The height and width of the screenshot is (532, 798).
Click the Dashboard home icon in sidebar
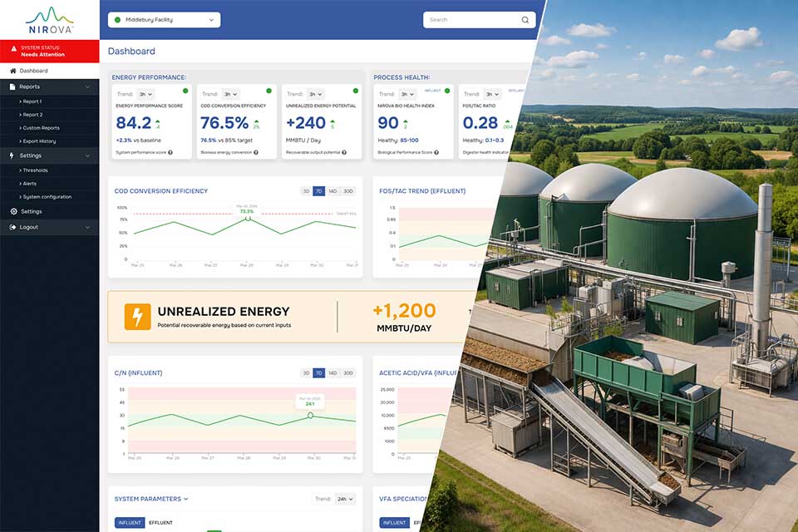12,71
